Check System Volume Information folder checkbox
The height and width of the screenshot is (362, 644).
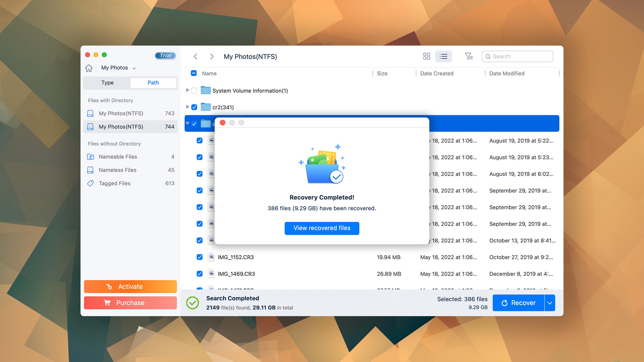point(194,91)
